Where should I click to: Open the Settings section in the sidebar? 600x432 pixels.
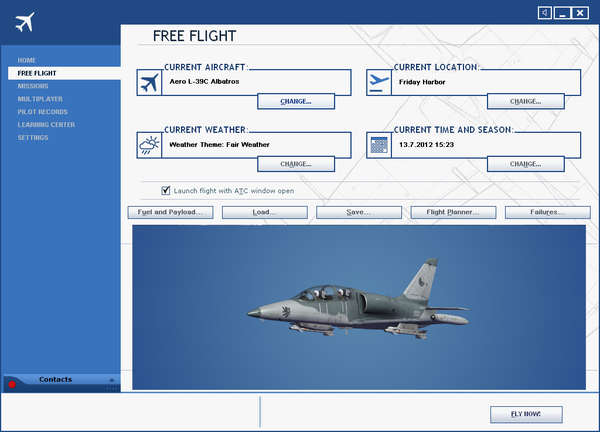point(33,137)
